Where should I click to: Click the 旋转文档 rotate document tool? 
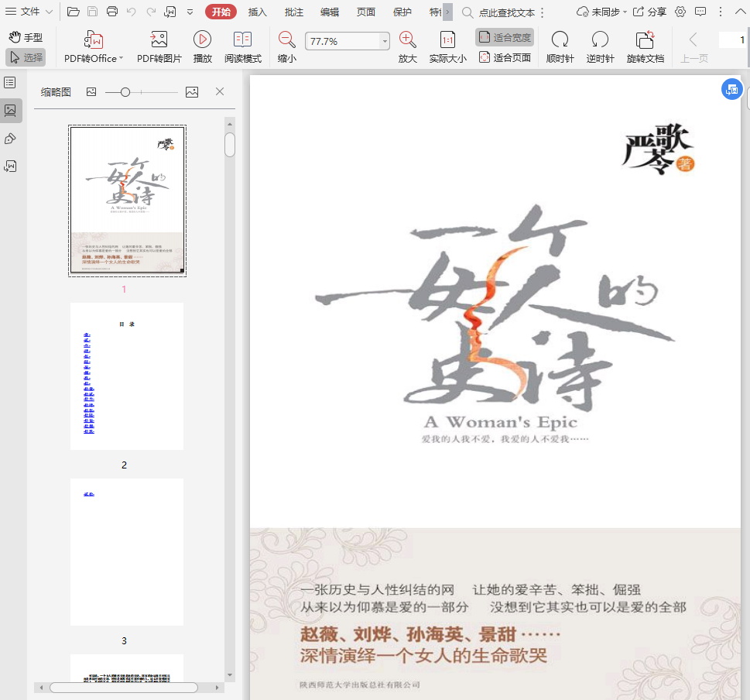coord(646,47)
